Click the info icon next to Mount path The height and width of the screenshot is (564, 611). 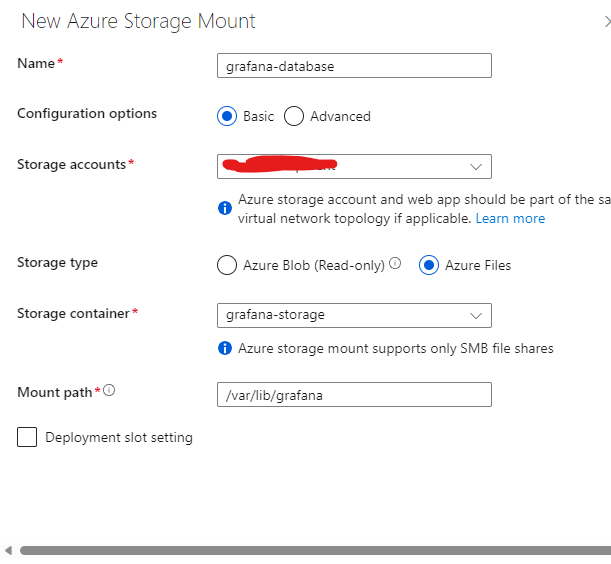click(x=109, y=391)
